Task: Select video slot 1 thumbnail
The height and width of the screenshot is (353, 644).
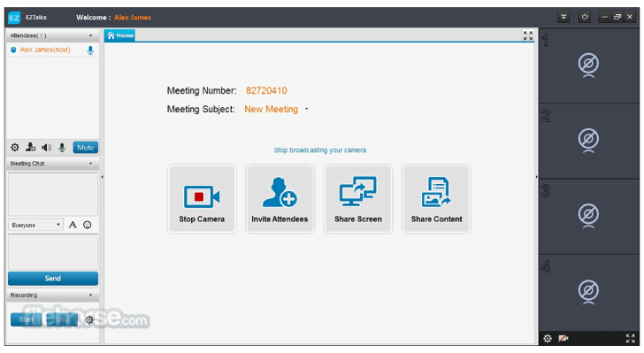Action: (588, 65)
